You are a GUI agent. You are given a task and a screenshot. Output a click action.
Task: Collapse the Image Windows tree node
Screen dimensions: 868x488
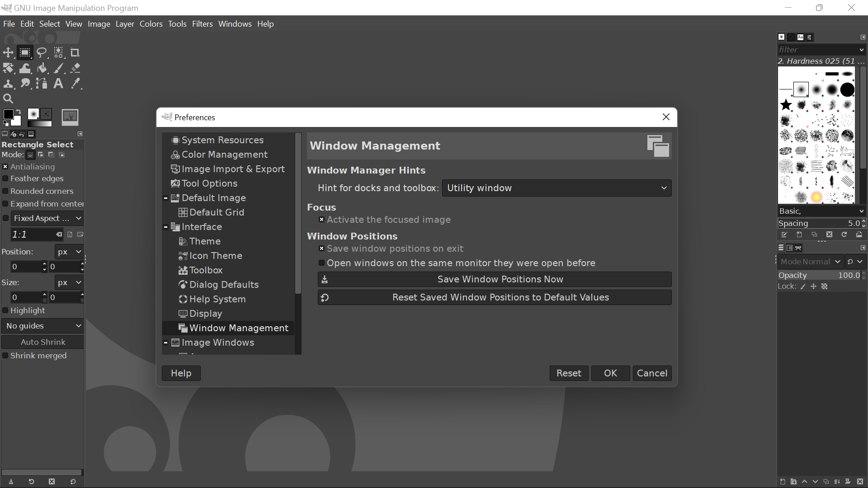pyautogui.click(x=165, y=343)
